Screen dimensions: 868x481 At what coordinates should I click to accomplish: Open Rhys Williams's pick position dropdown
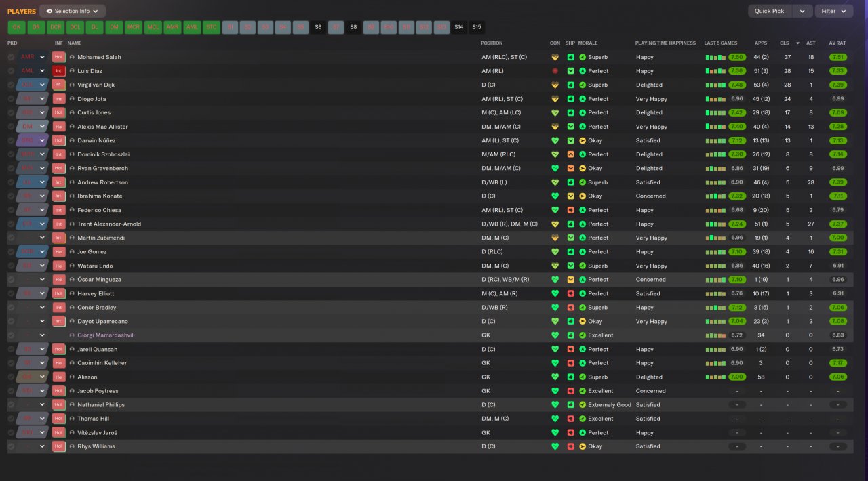pos(42,446)
